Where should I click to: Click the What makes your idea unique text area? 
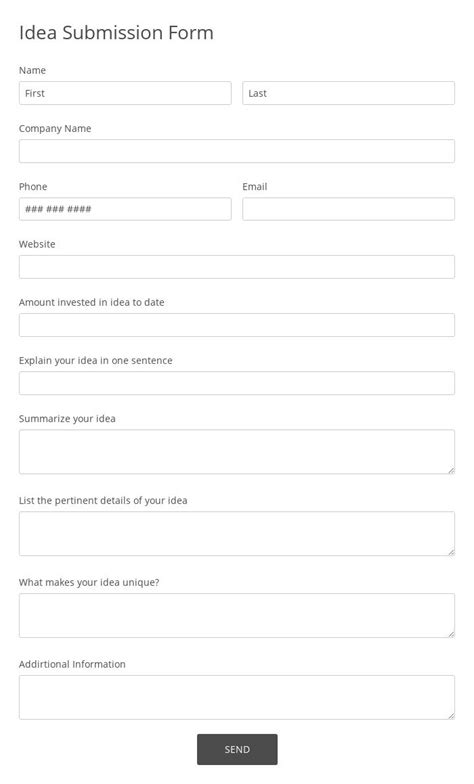click(237, 616)
